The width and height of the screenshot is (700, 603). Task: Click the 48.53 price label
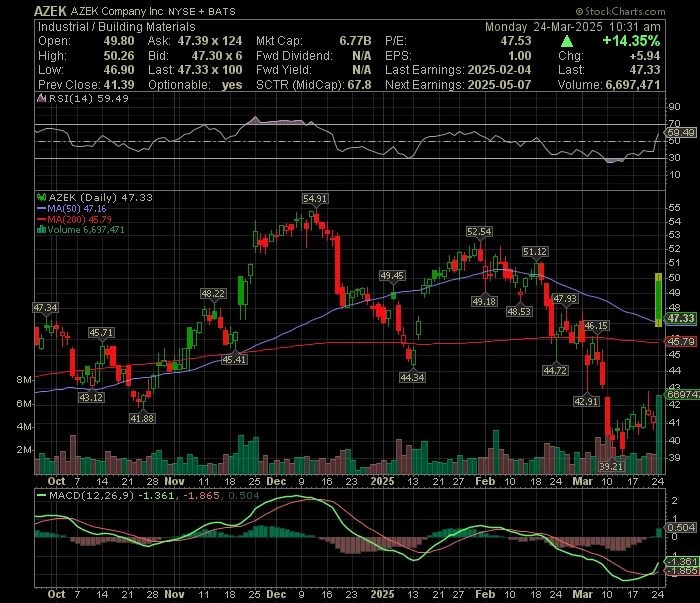point(519,312)
